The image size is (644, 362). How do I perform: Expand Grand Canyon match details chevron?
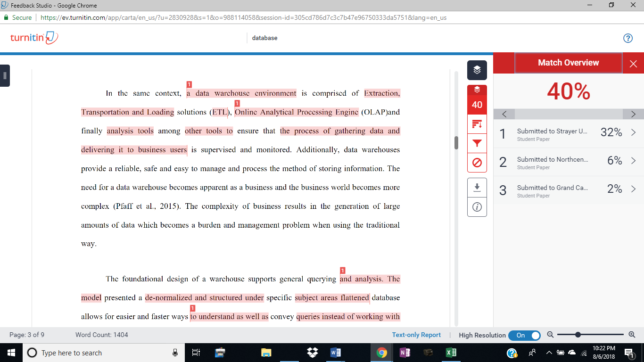[633, 189]
